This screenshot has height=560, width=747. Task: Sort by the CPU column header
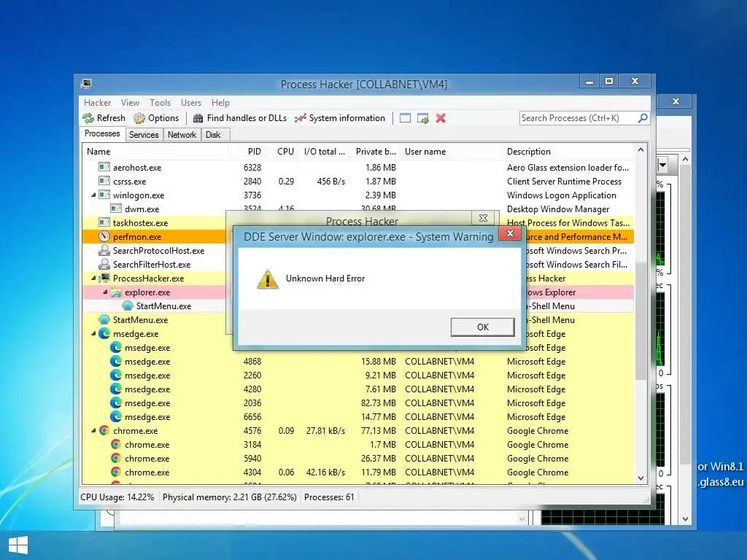pyautogui.click(x=282, y=152)
